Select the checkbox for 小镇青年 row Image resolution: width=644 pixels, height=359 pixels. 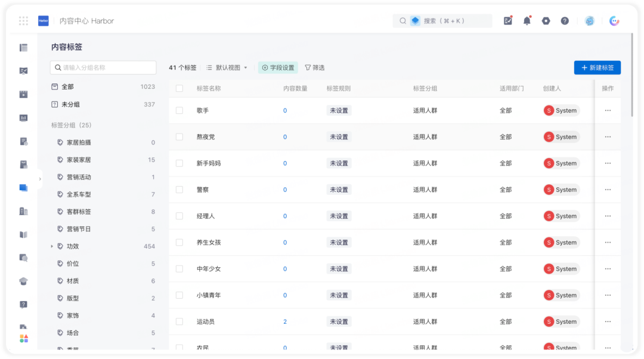coord(179,295)
